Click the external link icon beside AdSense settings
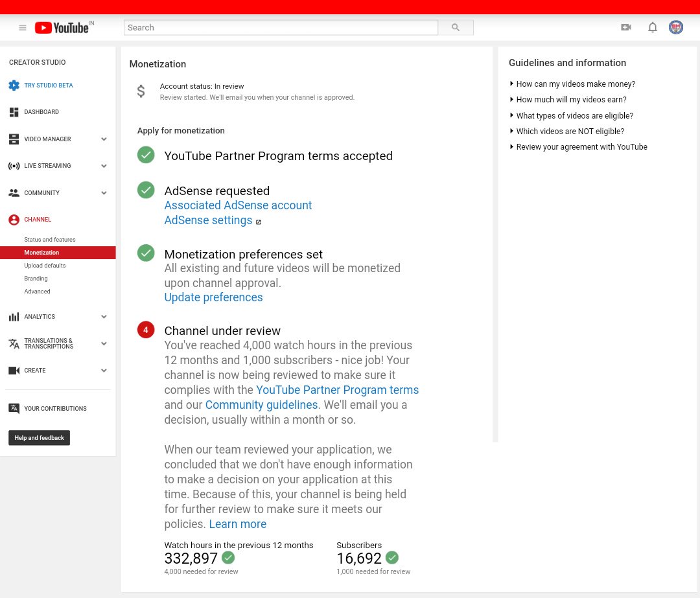The height and width of the screenshot is (598, 700). pyautogui.click(x=258, y=222)
